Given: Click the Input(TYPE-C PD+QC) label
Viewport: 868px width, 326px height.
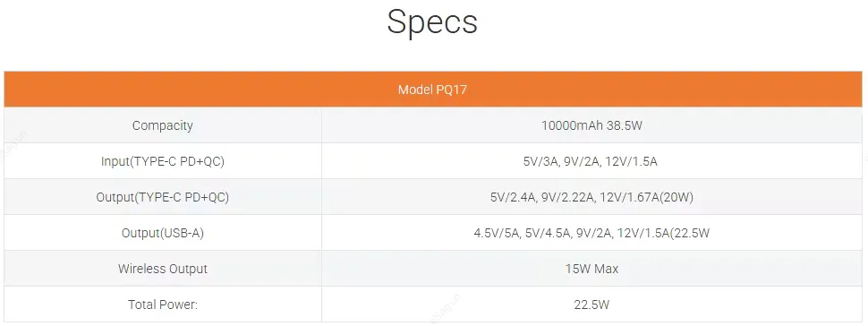Looking at the screenshot, I should tap(163, 161).
